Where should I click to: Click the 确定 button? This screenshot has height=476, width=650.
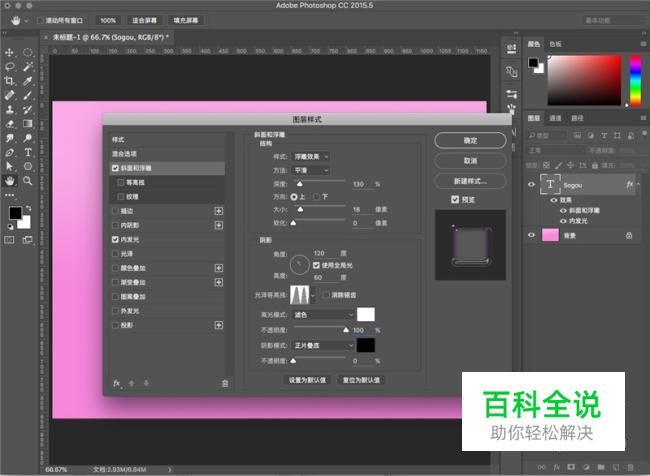470,140
